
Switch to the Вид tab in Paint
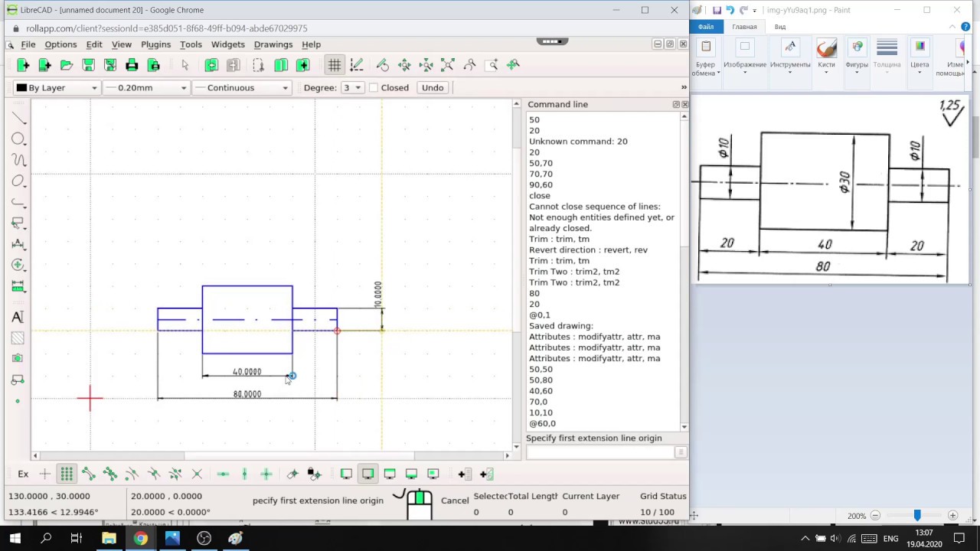779,27
